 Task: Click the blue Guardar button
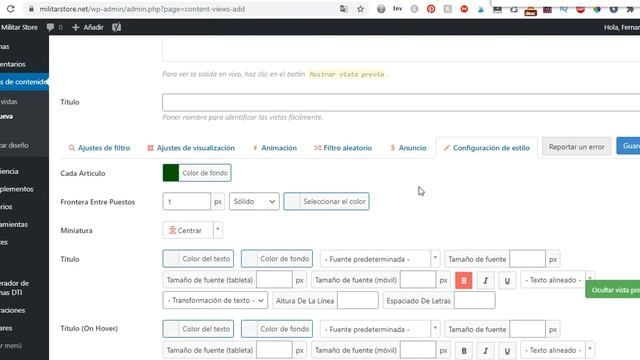coord(628,146)
